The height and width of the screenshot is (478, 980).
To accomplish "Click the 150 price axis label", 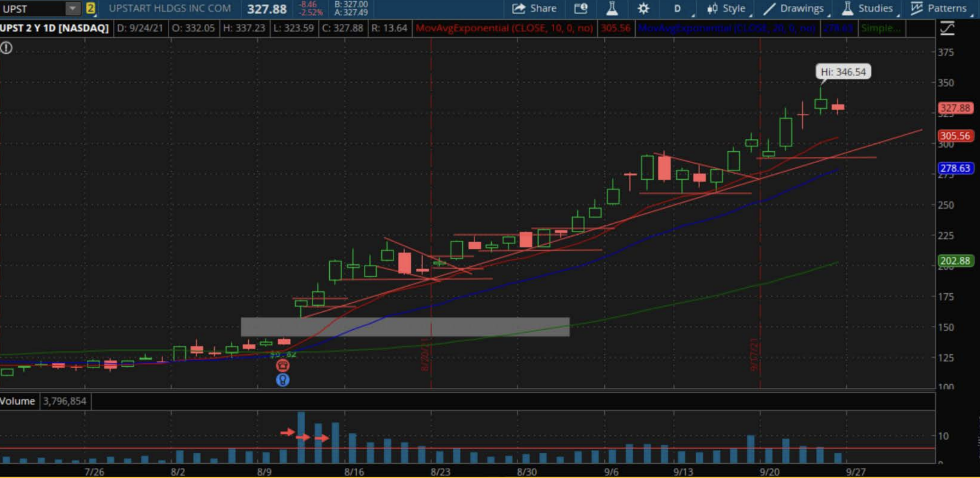I will [x=946, y=327].
